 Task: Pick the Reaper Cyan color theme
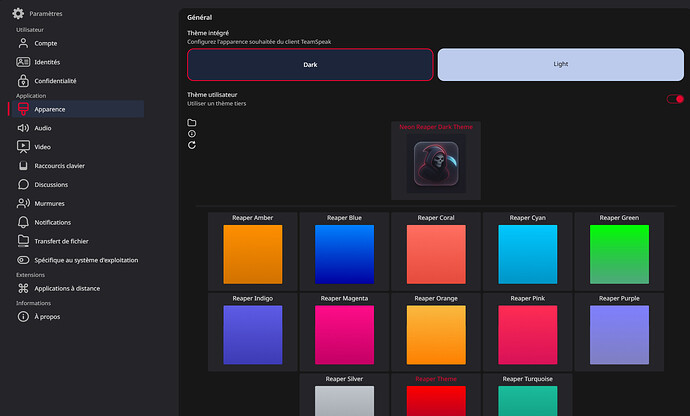[x=527, y=254]
